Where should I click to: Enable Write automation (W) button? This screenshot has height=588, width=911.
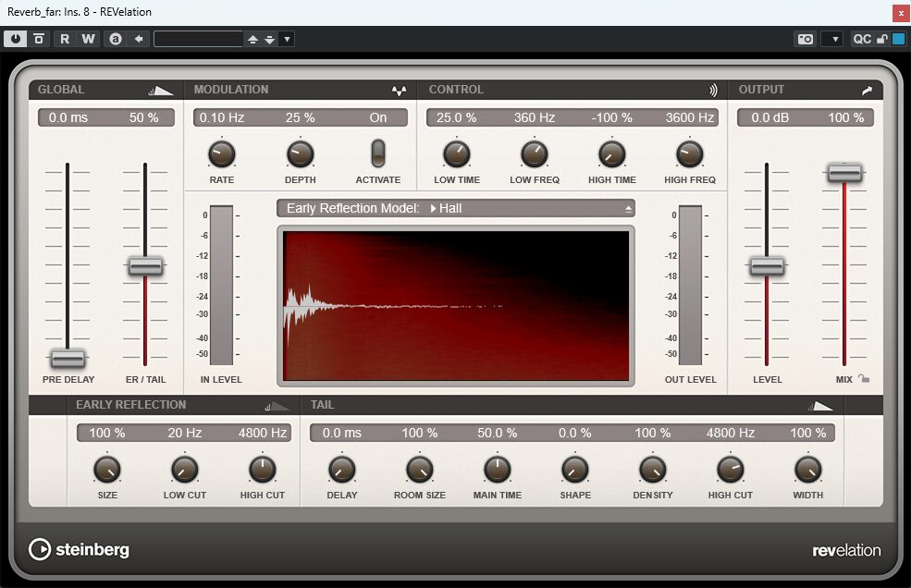[x=88, y=39]
